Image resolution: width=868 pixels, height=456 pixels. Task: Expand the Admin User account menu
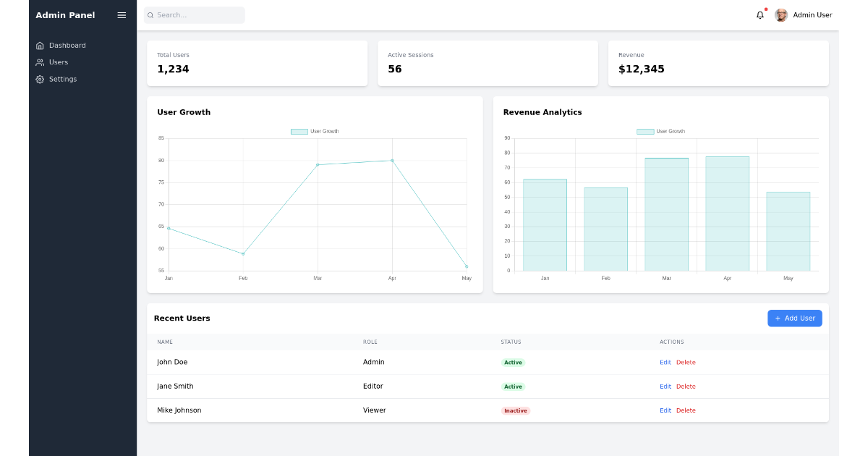812,14
